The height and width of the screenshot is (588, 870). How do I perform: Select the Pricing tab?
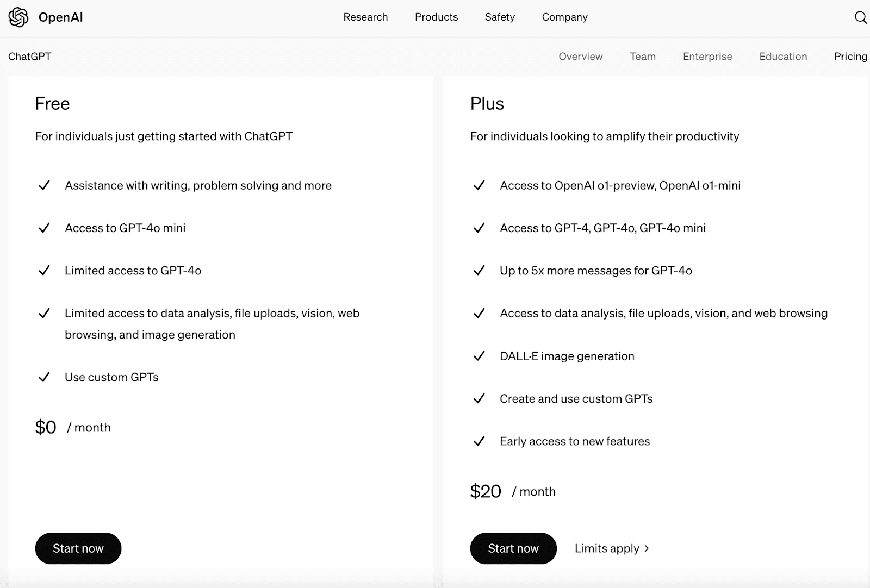tap(850, 57)
